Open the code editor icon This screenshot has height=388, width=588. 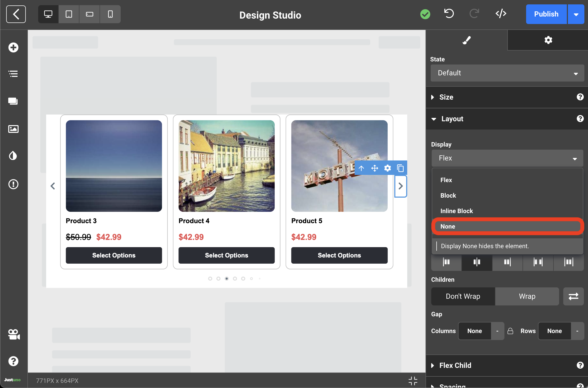tap(501, 14)
